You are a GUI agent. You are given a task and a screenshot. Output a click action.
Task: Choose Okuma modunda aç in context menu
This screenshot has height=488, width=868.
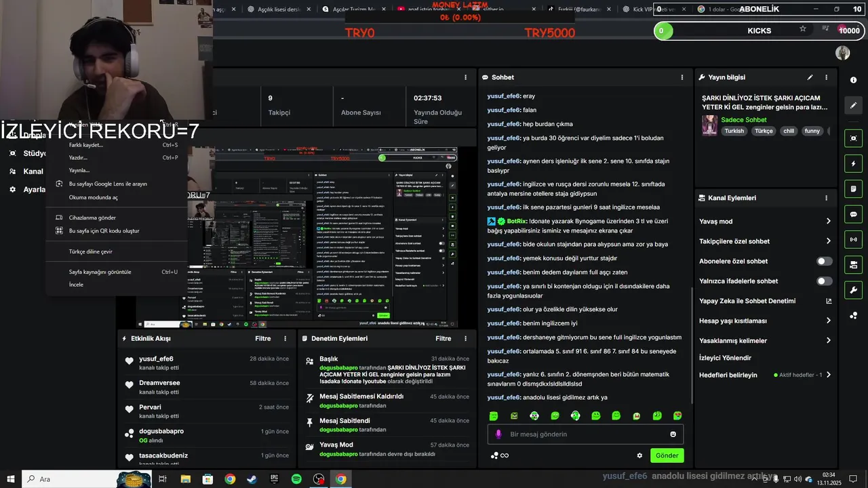[117, 197]
